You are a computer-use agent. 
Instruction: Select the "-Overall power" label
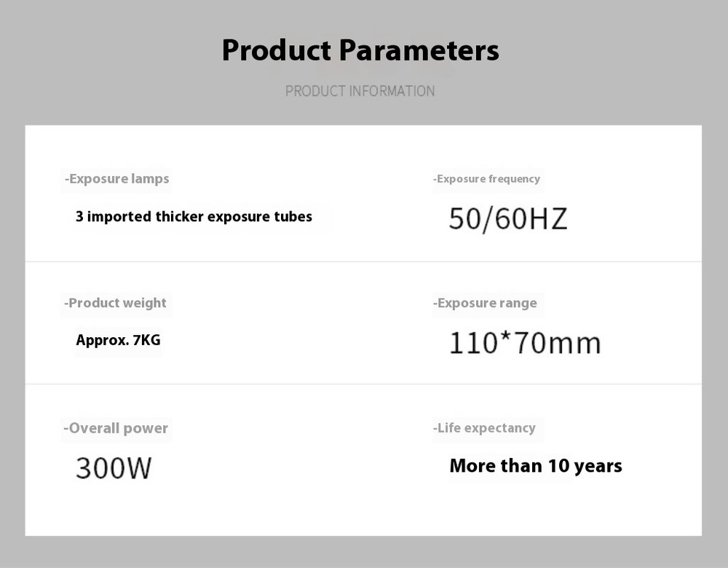coord(116,428)
